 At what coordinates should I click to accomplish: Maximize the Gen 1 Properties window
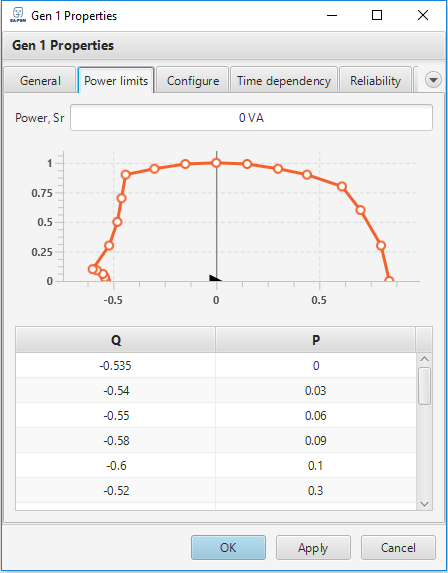pos(377,15)
